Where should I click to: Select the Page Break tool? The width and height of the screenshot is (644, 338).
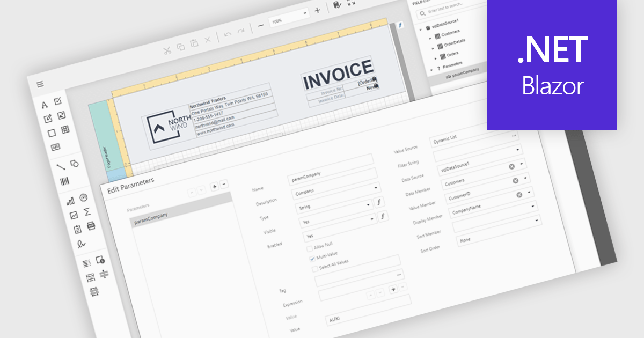pyautogui.click(x=90, y=277)
